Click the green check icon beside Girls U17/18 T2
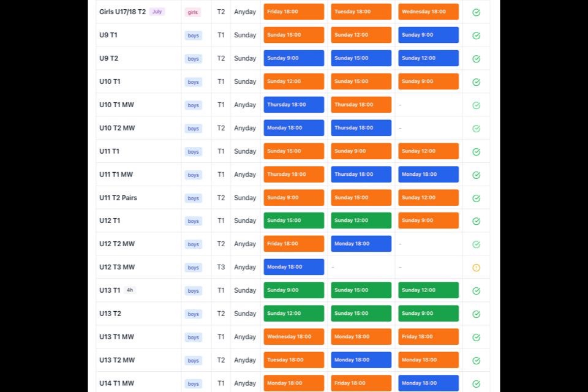 (476, 11)
